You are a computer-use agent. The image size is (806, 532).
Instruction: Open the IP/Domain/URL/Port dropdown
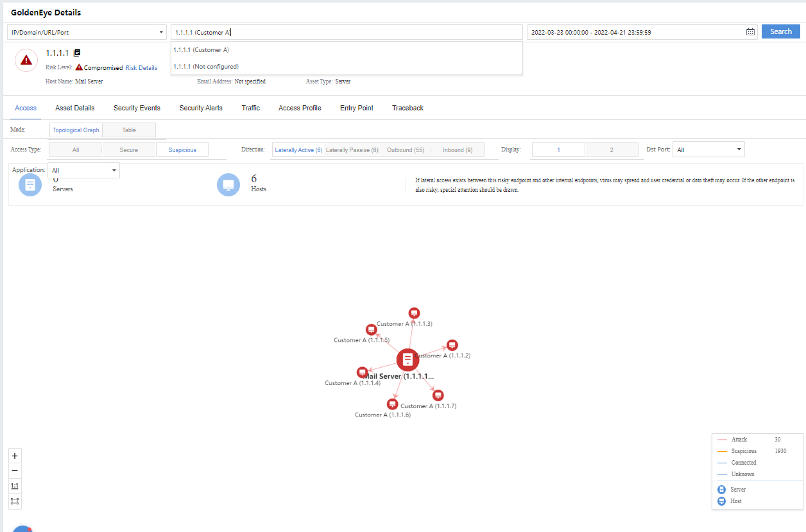pyautogui.click(x=87, y=32)
